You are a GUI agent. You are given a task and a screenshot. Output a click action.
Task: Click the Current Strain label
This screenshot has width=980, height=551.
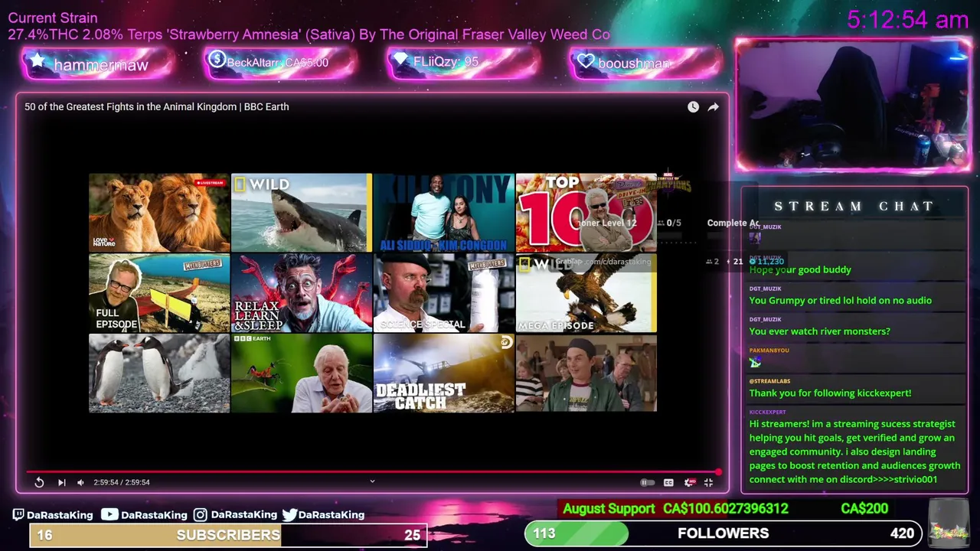coord(53,18)
